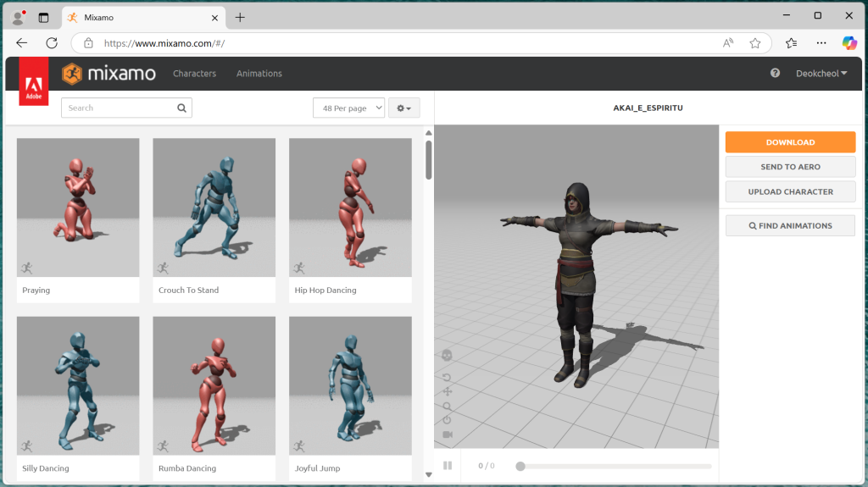Click Find Animations button
The width and height of the screenshot is (868, 487).
coord(790,226)
